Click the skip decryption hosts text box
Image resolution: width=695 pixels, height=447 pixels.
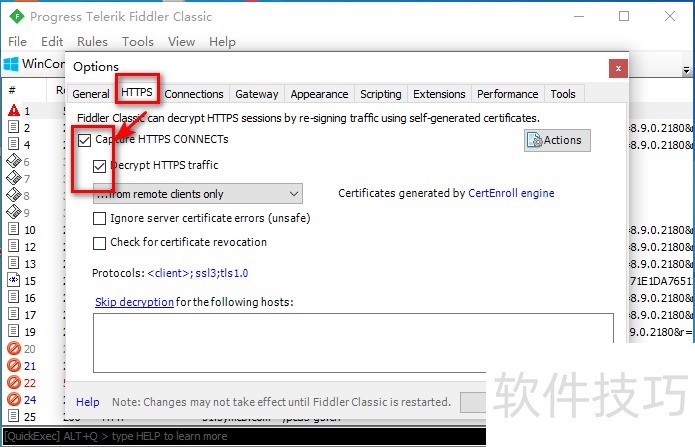coord(353,343)
